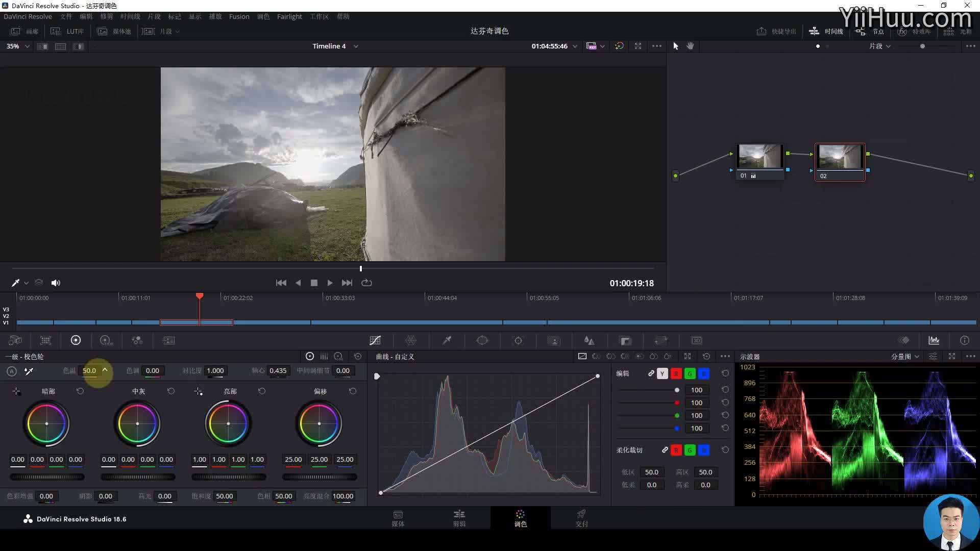The width and height of the screenshot is (980, 551).
Task: Select the Curves palette icon
Action: pyautogui.click(x=375, y=340)
